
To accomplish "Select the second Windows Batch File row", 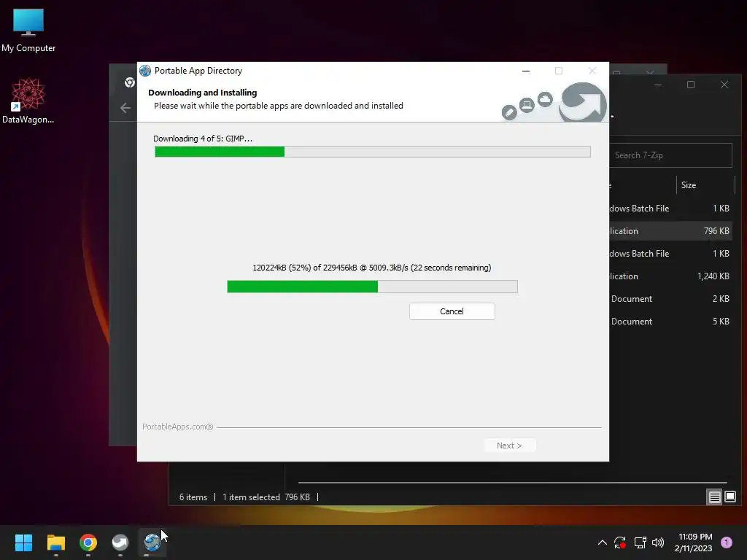I will [671, 253].
